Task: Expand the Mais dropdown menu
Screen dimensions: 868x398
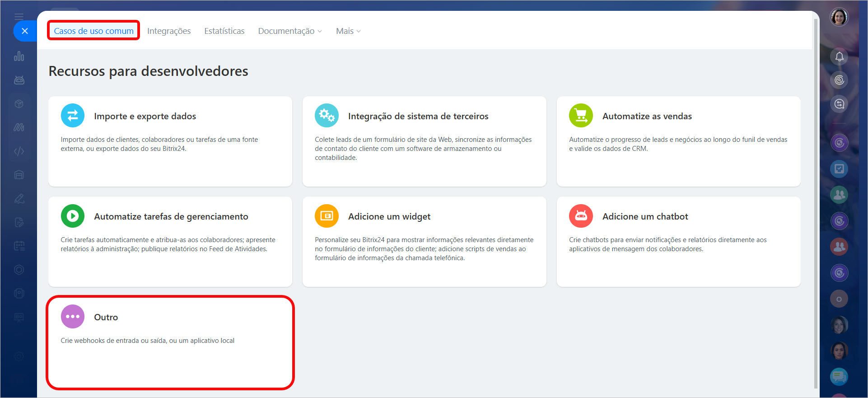Action: [348, 31]
